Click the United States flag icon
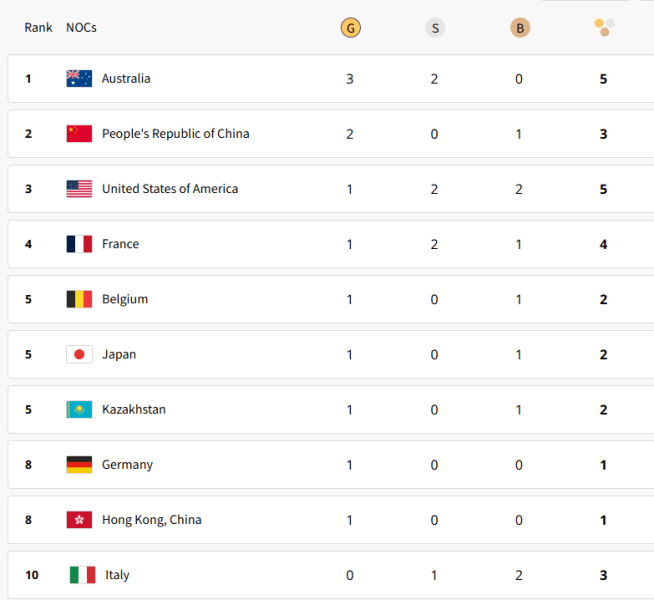This screenshot has height=600, width=654. click(79, 189)
